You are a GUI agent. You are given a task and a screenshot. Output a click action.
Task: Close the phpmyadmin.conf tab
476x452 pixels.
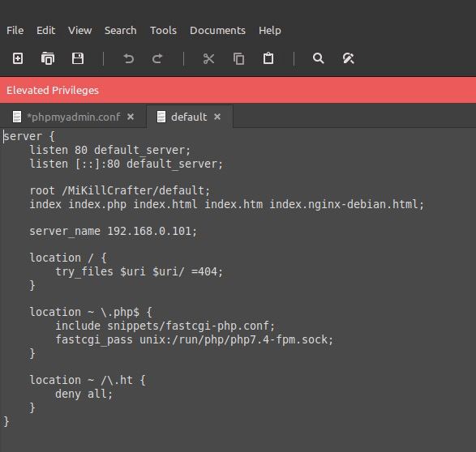[x=131, y=117]
